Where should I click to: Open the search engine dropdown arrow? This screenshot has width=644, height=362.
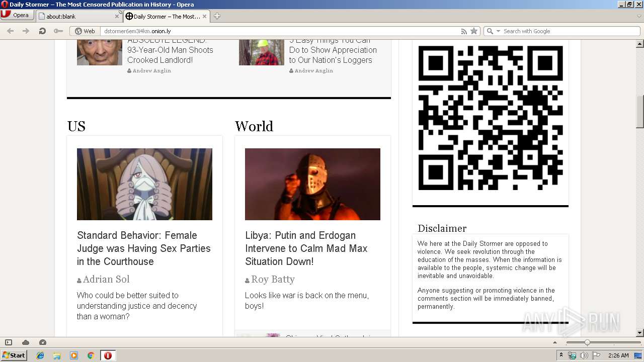coord(499,31)
